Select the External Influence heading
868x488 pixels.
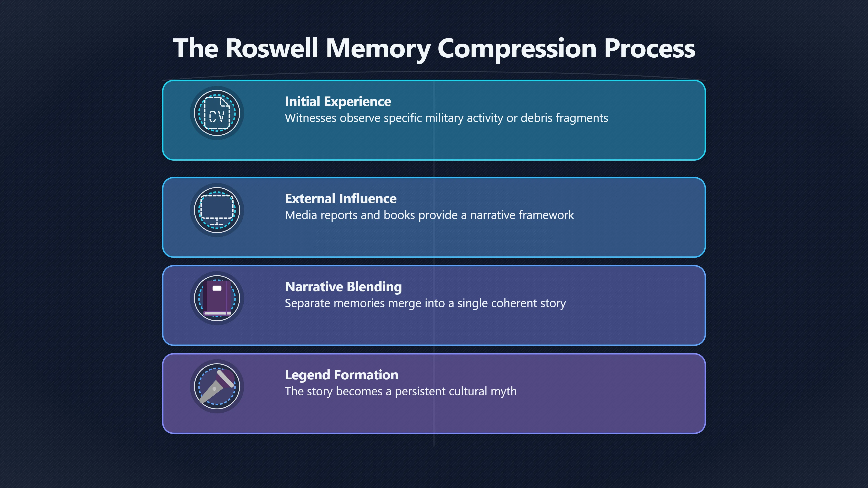[341, 198]
